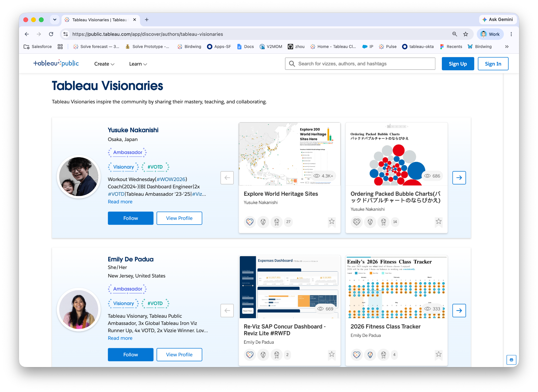This screenshot has height=392, width=538.
Task: Open the IP Salesforce bookmark
Action: pos(368,46)
